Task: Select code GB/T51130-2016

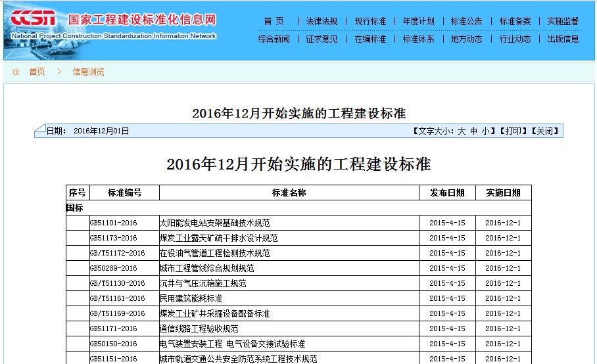Action: [x=117, y=283]
